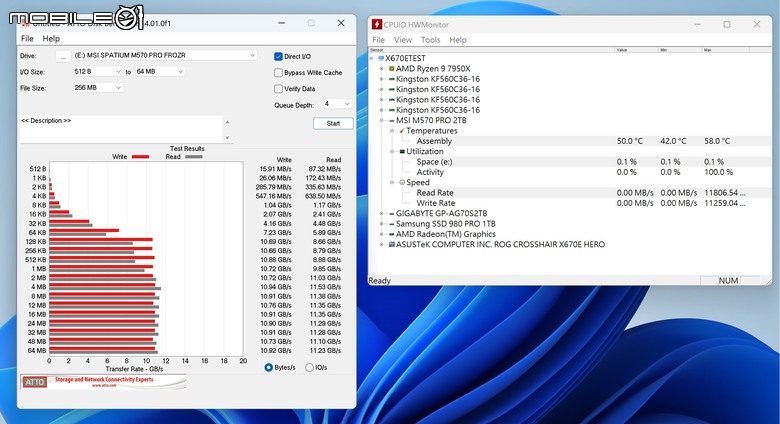Start the ATTO benchmark
The width and height of the screenshot is (780, 424).
point(333,123)
